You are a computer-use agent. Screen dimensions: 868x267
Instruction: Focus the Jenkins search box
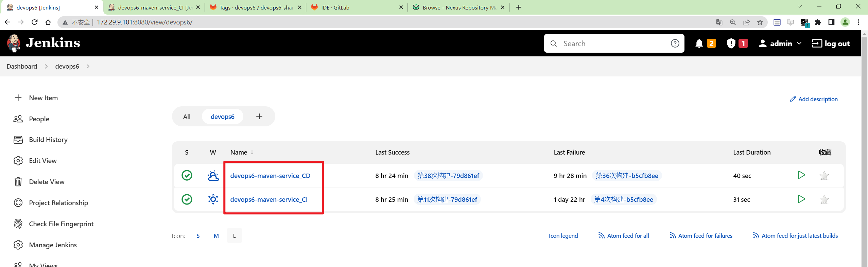[614, 43]
